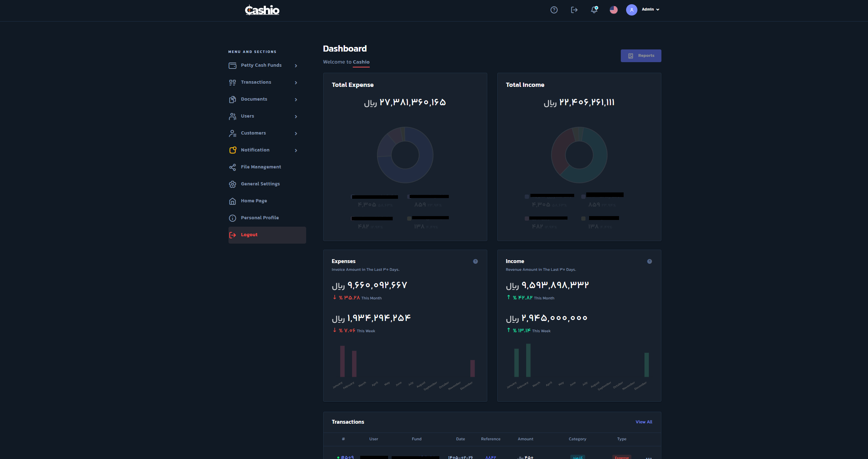Click the Income card help icon
This screenshot has height=459, width=868.
649,261
